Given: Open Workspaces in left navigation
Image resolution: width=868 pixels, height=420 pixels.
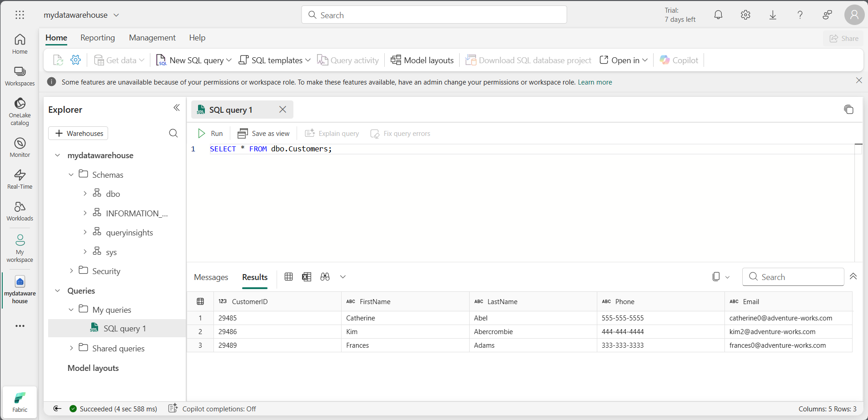Looking at the screenshot, I should tap(20, 76).
